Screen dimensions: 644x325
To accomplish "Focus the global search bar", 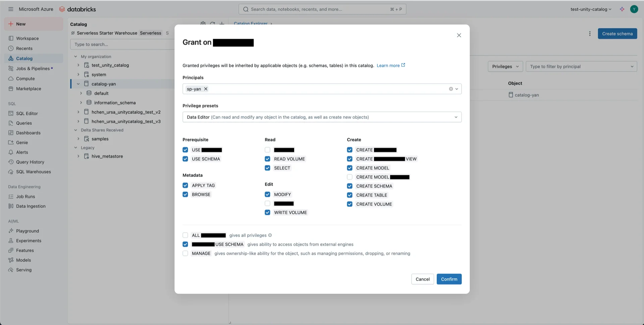I will coord(322,9).
